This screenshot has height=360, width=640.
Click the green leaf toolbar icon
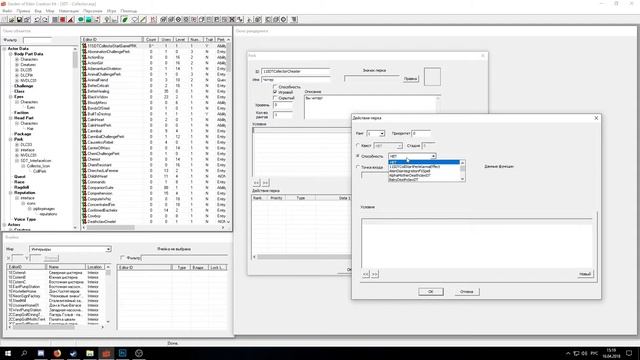(x=125, y=20)
